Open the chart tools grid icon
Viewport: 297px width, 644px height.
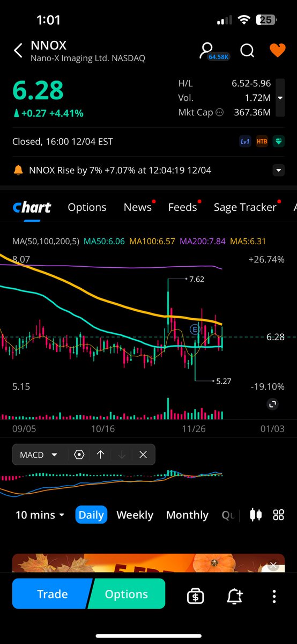(278, 515)
